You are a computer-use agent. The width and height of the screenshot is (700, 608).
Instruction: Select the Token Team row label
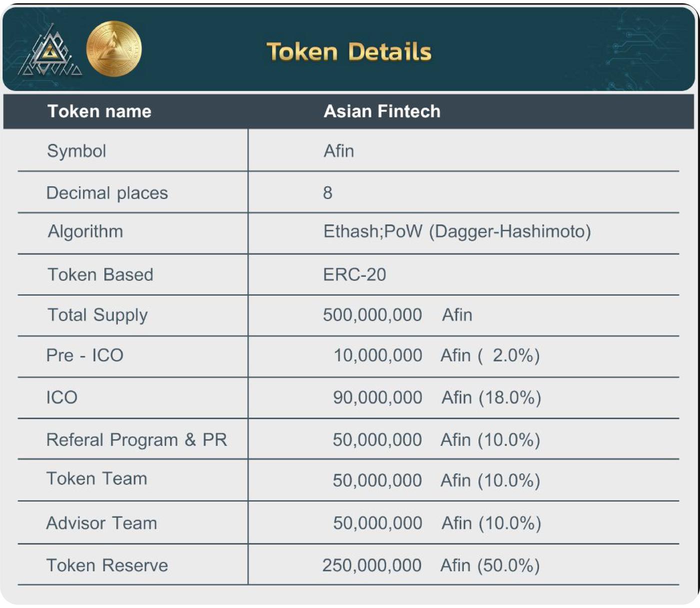tap(97, 479)
